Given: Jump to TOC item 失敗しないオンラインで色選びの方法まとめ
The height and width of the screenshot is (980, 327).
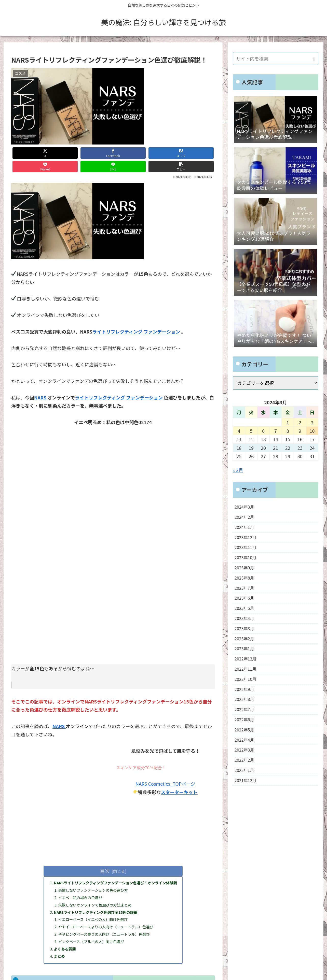Looking at the screenshot, I should [95, 905].
